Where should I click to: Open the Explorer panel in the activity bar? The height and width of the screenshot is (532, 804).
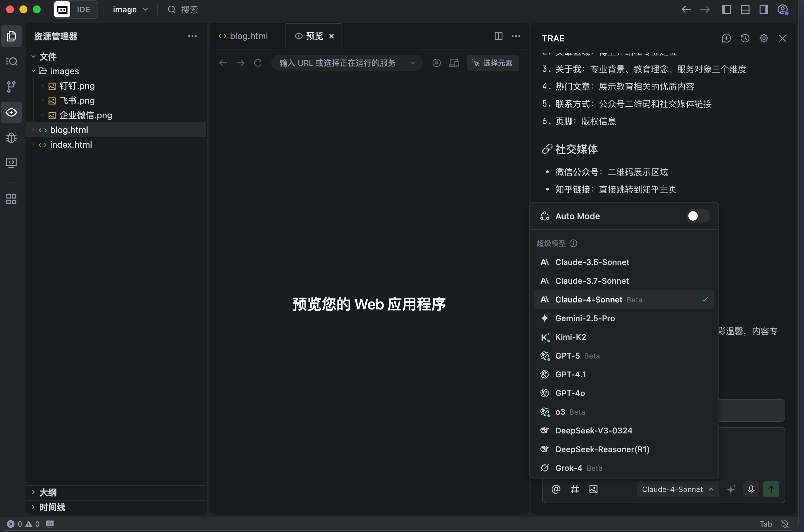click(x=11, y=36)
